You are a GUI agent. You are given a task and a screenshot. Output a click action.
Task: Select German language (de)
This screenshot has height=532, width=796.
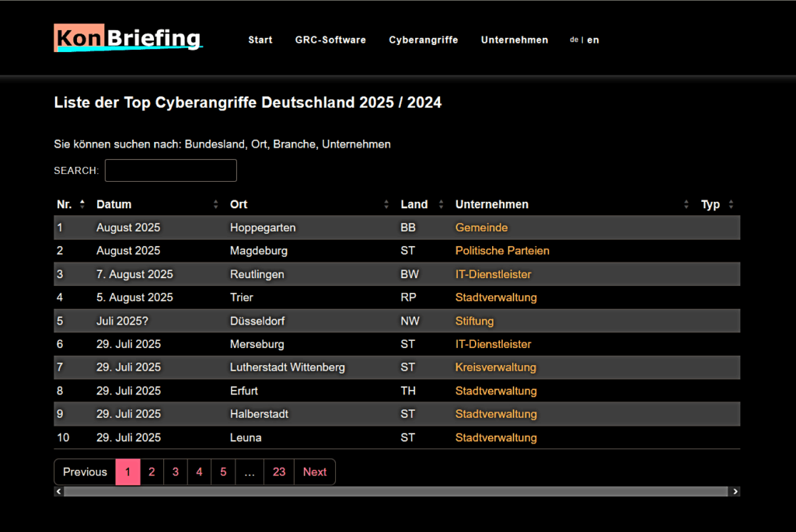(574, 40)
